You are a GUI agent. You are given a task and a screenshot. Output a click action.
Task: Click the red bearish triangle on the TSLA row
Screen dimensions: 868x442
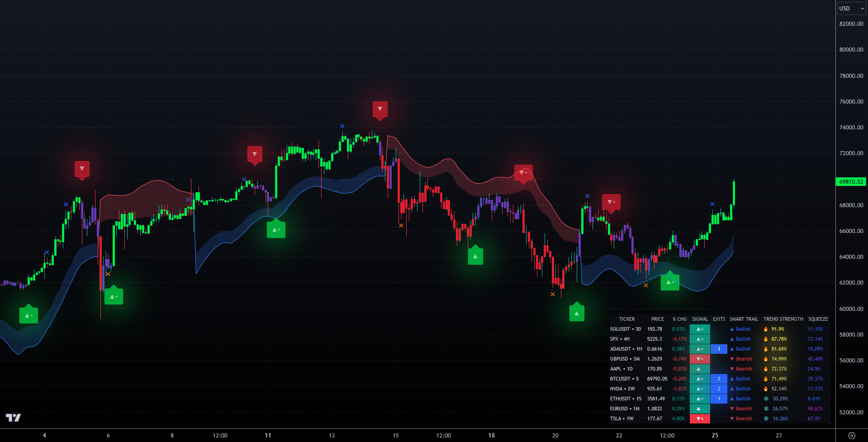click(x=732, y=418)
